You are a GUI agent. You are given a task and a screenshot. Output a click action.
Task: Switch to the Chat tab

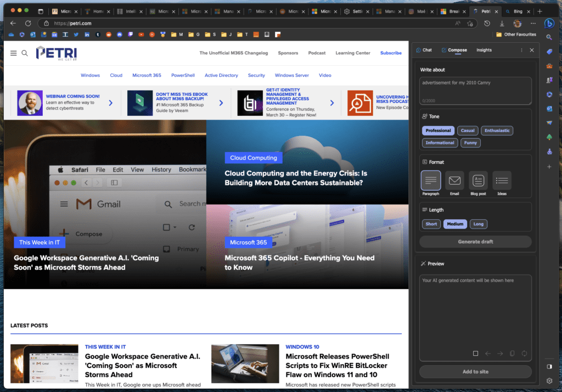pyautogui.click(x=424, y=50)
